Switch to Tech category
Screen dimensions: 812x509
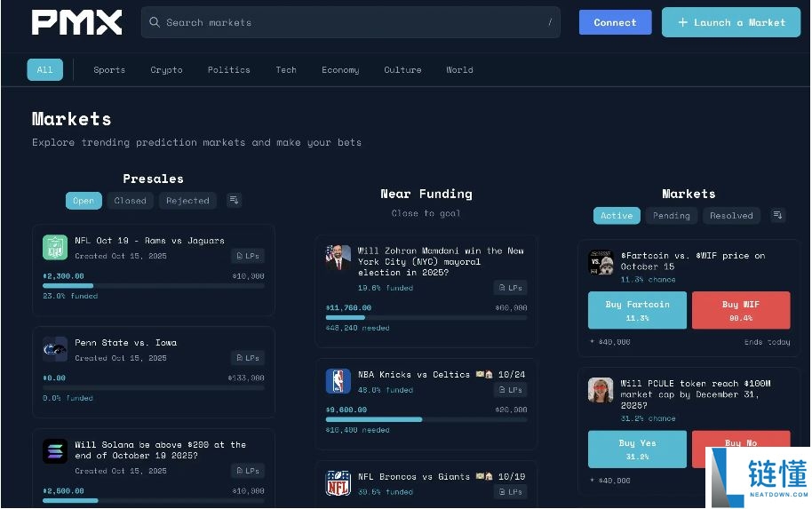tap(286, 70)
